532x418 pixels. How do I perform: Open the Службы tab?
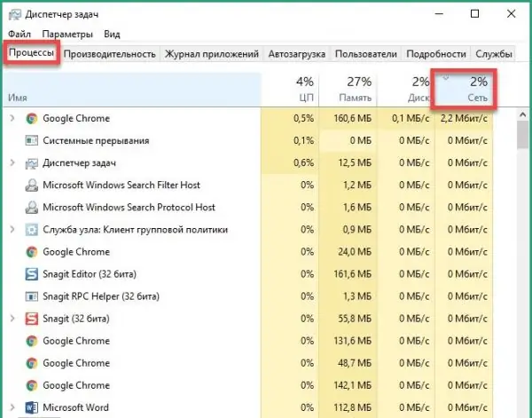pos(493,54)
